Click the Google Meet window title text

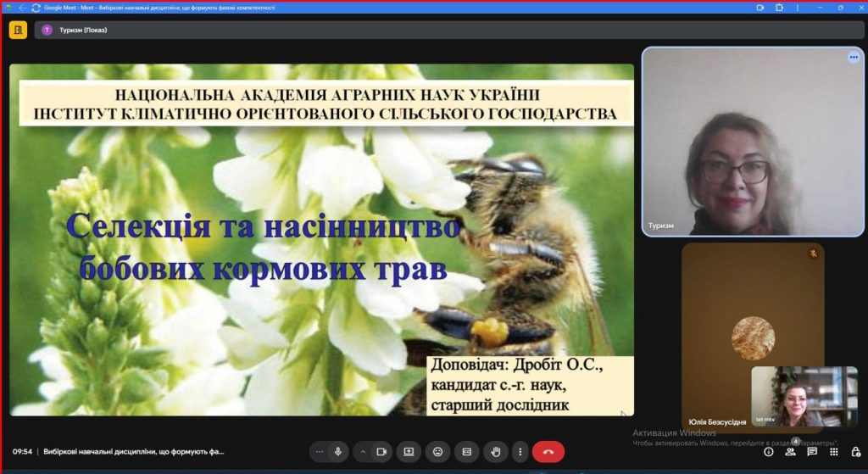159,8
